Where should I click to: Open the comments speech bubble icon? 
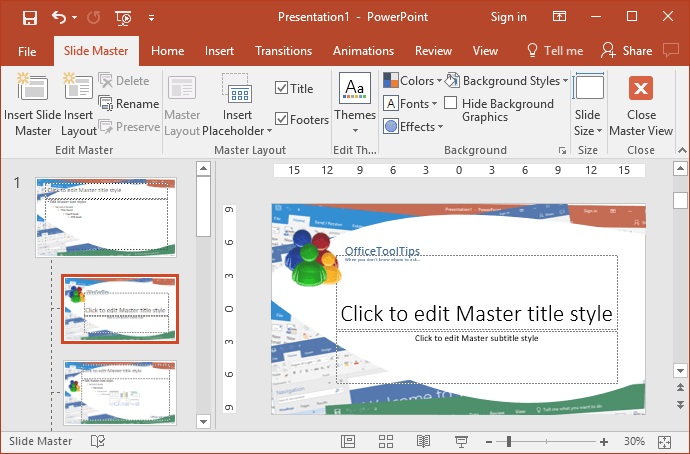671,50
